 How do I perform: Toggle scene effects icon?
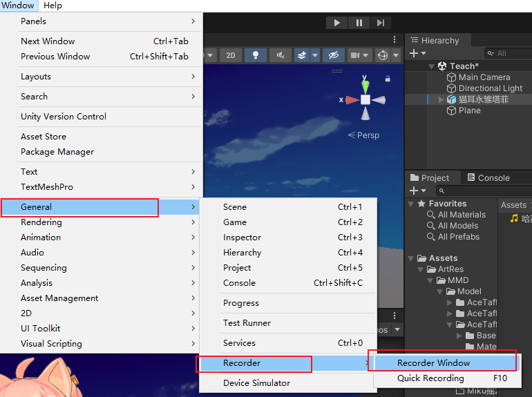[302, 55]
